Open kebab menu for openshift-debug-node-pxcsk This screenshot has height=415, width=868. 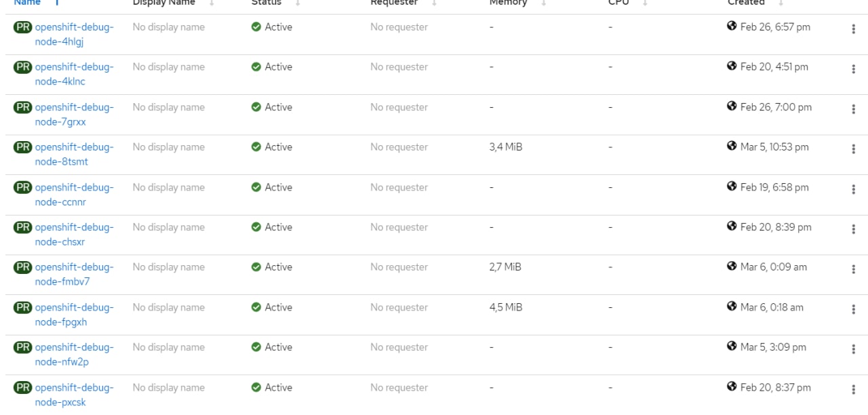click(x=853, y=390)
